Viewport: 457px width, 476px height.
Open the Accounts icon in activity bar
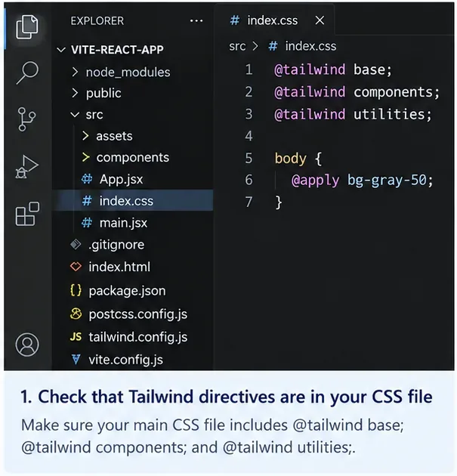coord(27,345)
